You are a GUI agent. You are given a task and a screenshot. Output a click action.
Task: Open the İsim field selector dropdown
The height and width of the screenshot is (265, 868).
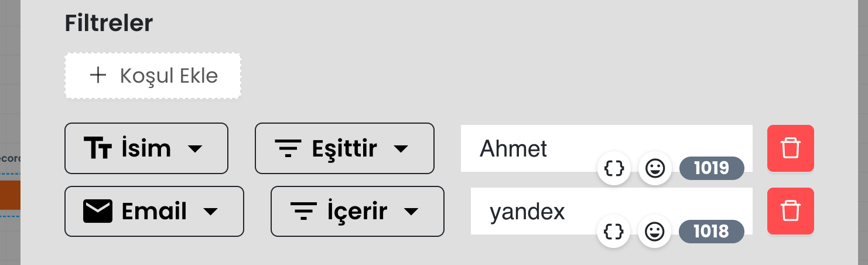[x=146, y=148]
